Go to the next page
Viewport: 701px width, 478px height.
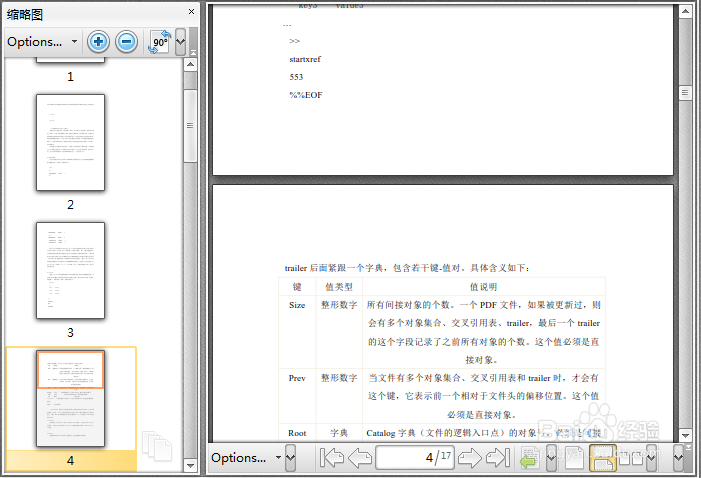pos(470,457)
